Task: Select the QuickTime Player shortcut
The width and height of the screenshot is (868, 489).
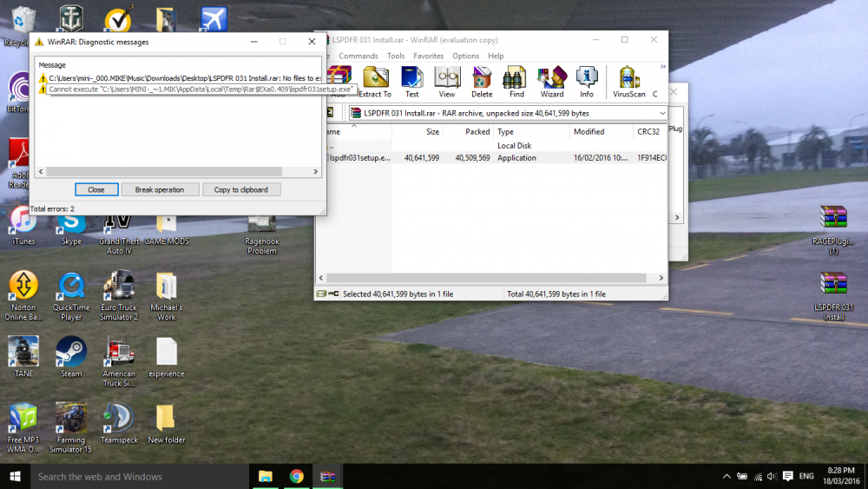Action: tap(71, 295)
